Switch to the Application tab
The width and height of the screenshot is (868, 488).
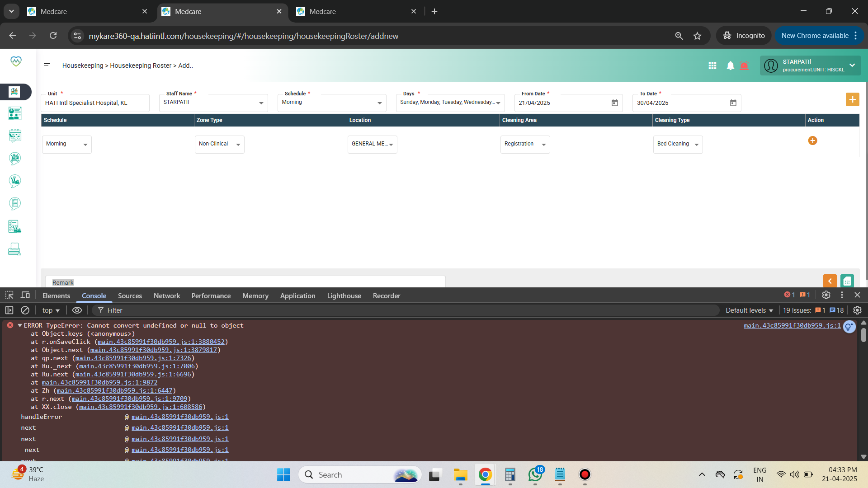click(x=297, y=296)
